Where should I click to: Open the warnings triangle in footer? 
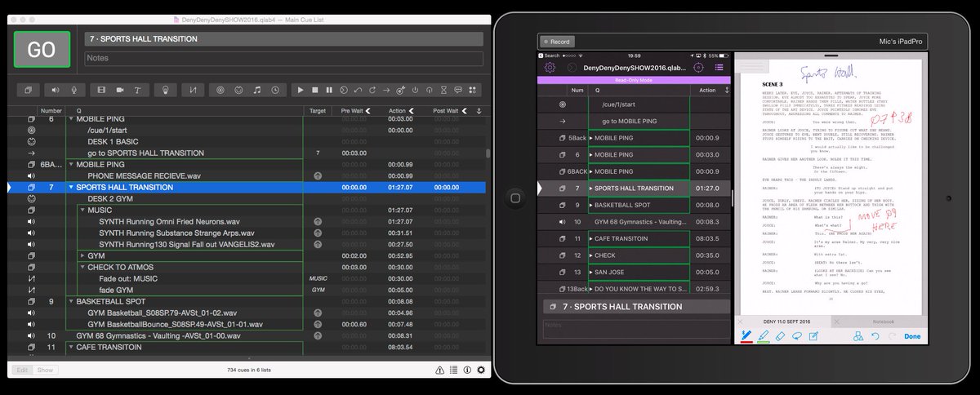[439, 370]
